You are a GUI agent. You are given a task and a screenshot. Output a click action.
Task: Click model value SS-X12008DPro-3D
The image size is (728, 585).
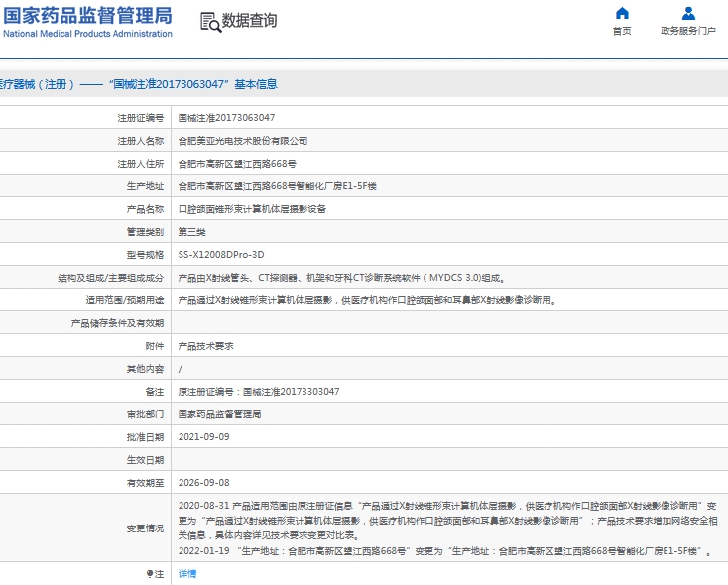(221, 255)
